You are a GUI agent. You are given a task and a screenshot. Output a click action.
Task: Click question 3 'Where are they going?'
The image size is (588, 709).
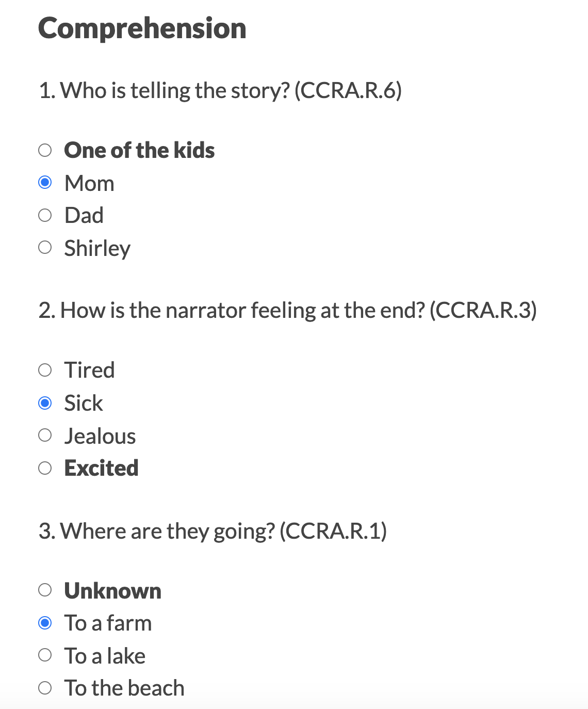(x=213, y=531)
